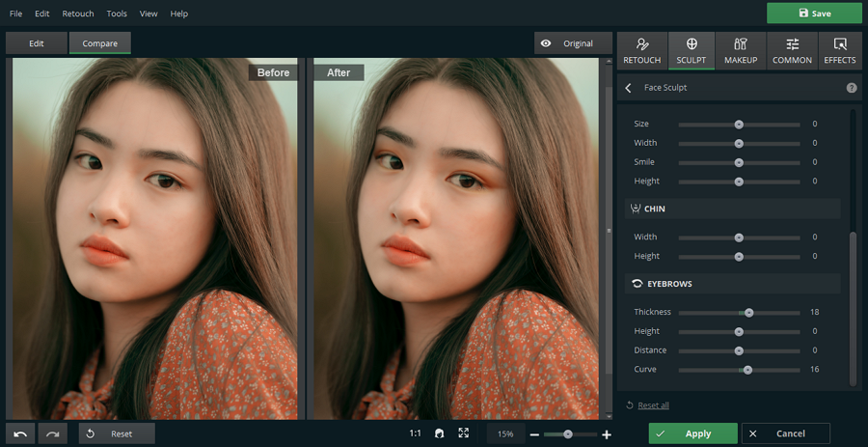Open the File menu
Viewport: 868px width, 447px height.
tap(15, 14)
